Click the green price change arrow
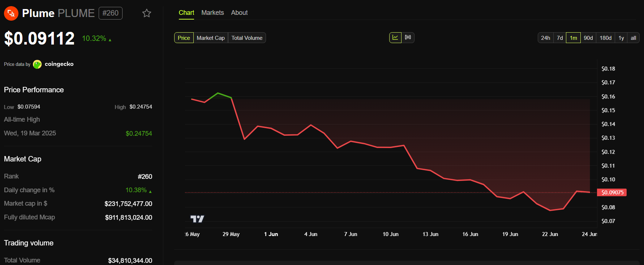644x265 pixels. 110,40
